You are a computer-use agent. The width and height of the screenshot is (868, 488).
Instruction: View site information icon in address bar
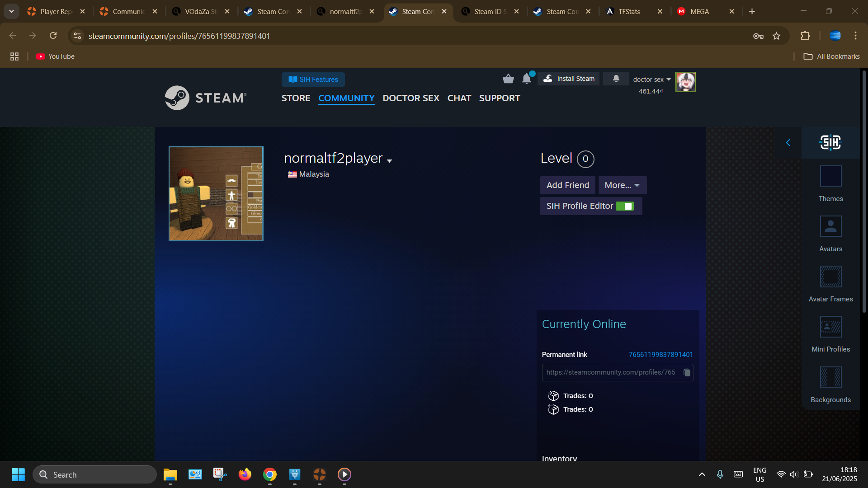pyautogui.click(x=77, y=36)
